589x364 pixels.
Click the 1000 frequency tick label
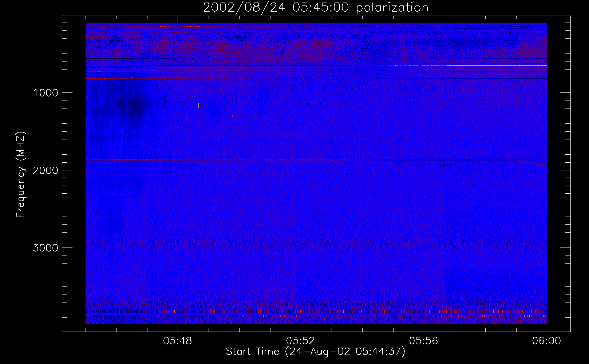(46, 93)
